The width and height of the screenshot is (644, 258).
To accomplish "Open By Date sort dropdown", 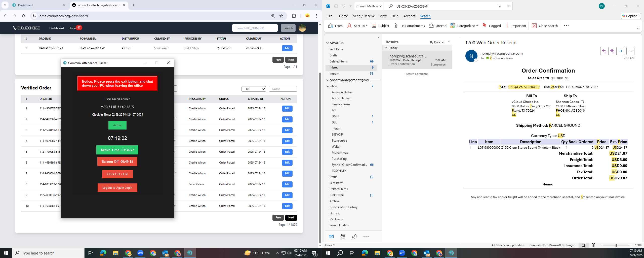I will click(x=437, y=42).
